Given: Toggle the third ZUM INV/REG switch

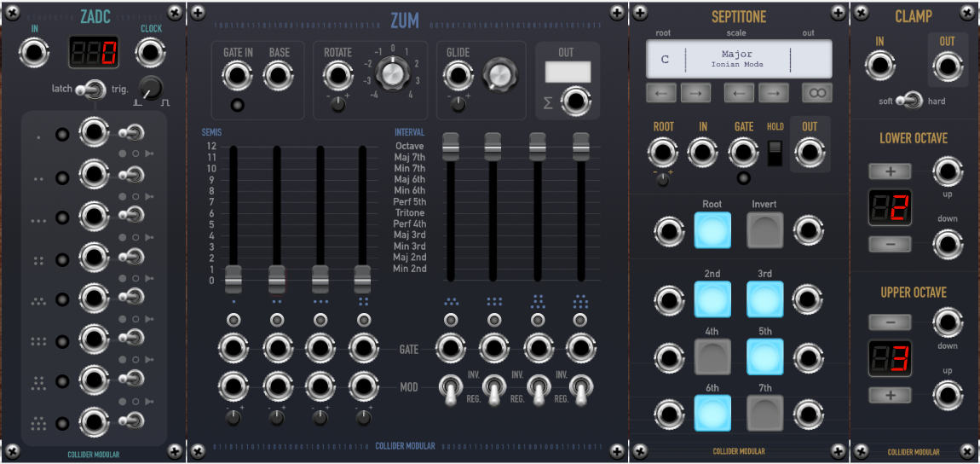Looking at the screenshot, I should coord(538,389).
